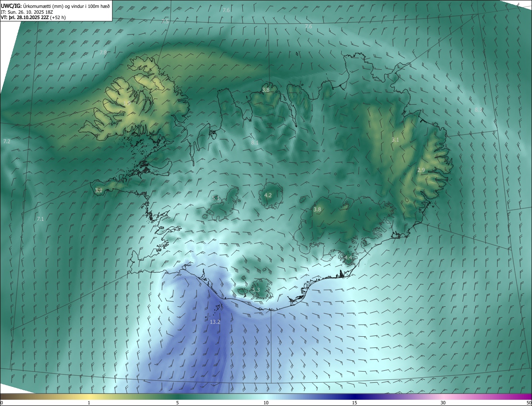Image resolution: width=532 pixels, height=406 pixels.
Task: Click the colorbar tick label 15
Action: tap(355, 403)
